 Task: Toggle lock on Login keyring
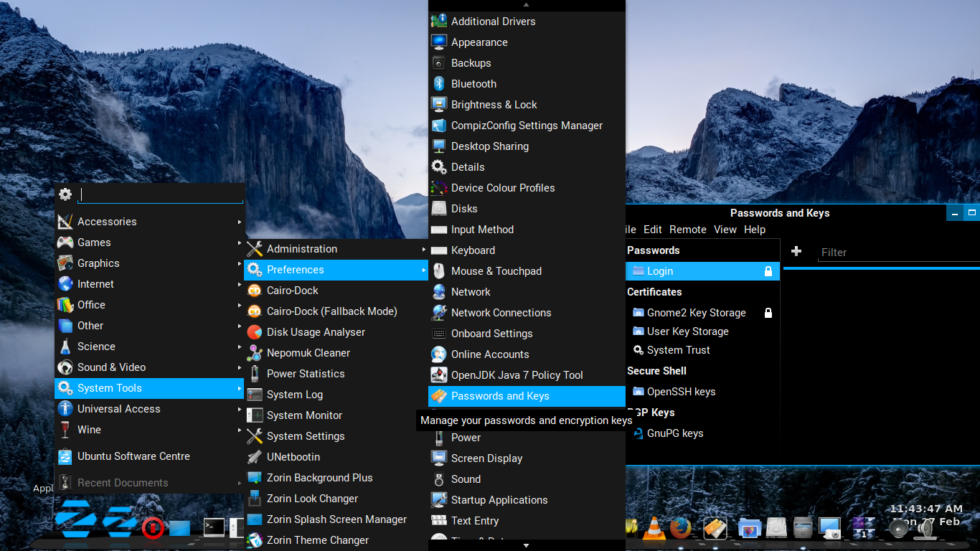point(768,271)
